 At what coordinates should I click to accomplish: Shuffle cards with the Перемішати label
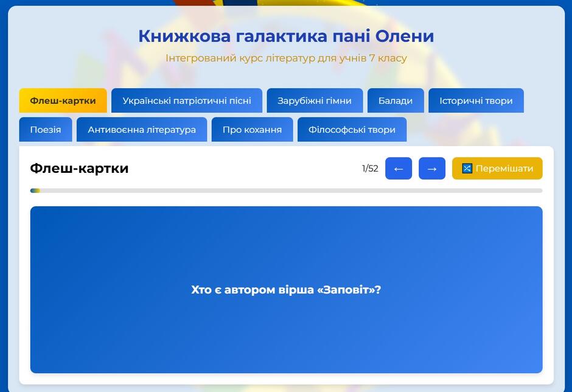pyautogui.click(x=504, y=168)
